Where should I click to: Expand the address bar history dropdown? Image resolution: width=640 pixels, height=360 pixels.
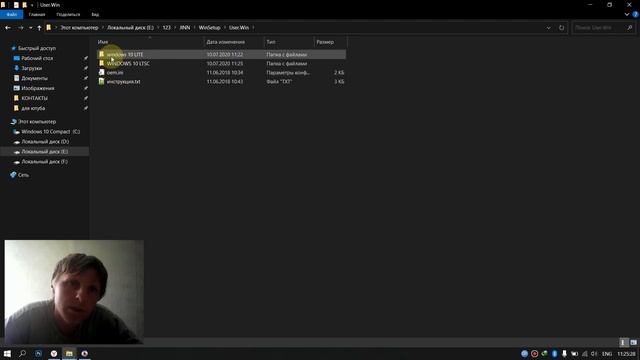[548, 28]
